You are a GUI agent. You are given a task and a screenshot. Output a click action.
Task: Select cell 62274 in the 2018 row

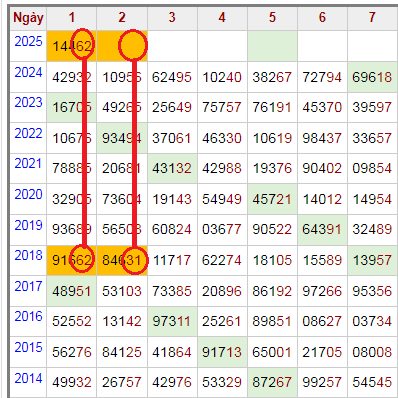(x=222, y=260)
